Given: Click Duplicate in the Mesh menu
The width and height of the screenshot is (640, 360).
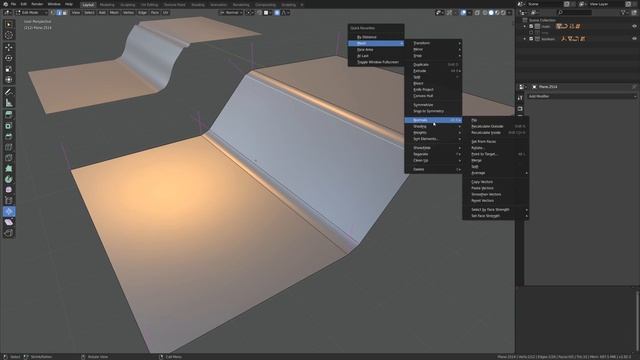Looking at the screenshot, I should click(x=433, y=64).
